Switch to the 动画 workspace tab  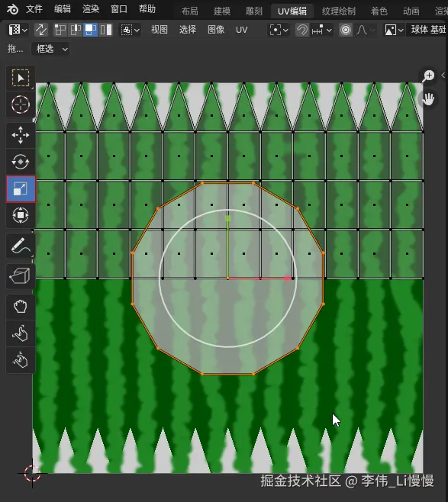coord(411,11)
